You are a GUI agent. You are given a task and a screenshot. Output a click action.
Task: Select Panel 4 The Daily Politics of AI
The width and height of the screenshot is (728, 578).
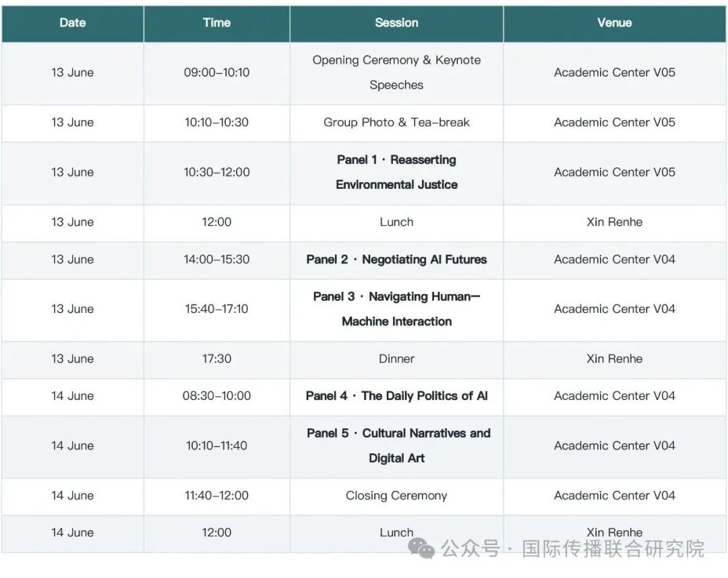pyautogui.click(x=396, y=396)
